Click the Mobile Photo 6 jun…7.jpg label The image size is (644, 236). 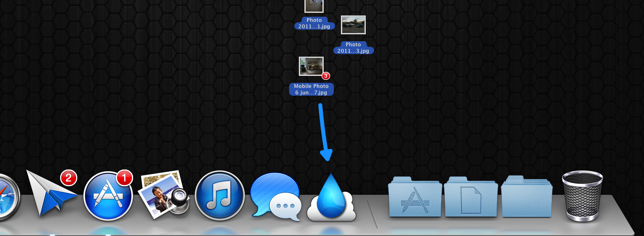pos(311,89)
